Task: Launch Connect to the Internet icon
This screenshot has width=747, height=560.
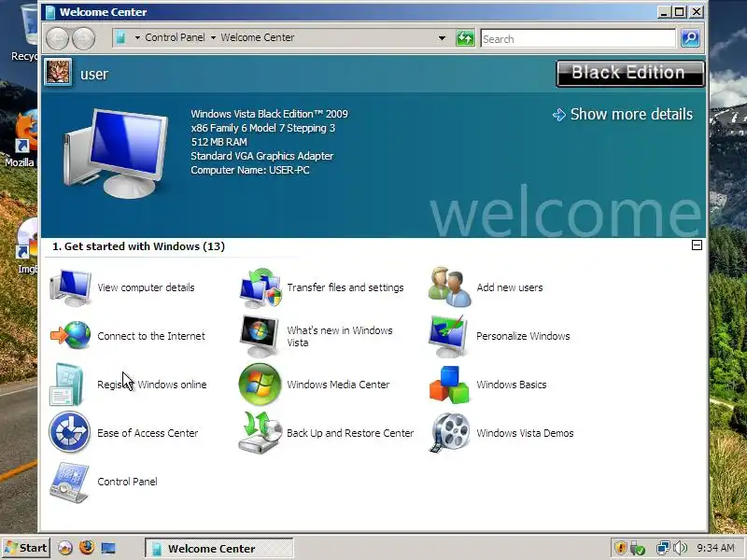Action: pyautogui.click(x=71, y=335)
